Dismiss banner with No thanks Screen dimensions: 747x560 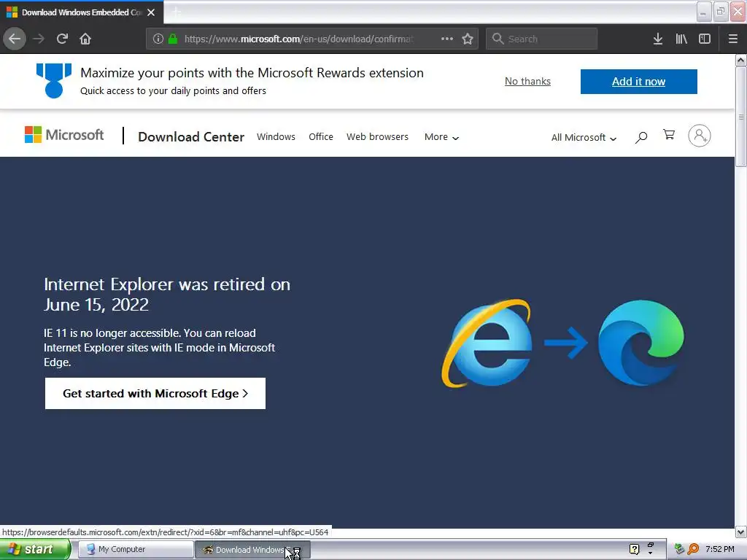tap(527, 82)
